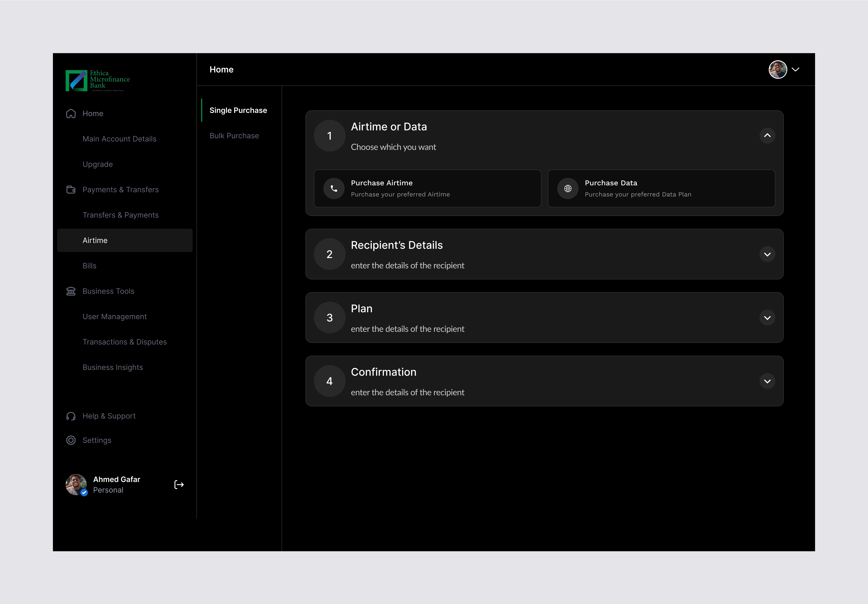Click the top-right profile avatar photo
This screenshot has height=604, width=868.
778,70
